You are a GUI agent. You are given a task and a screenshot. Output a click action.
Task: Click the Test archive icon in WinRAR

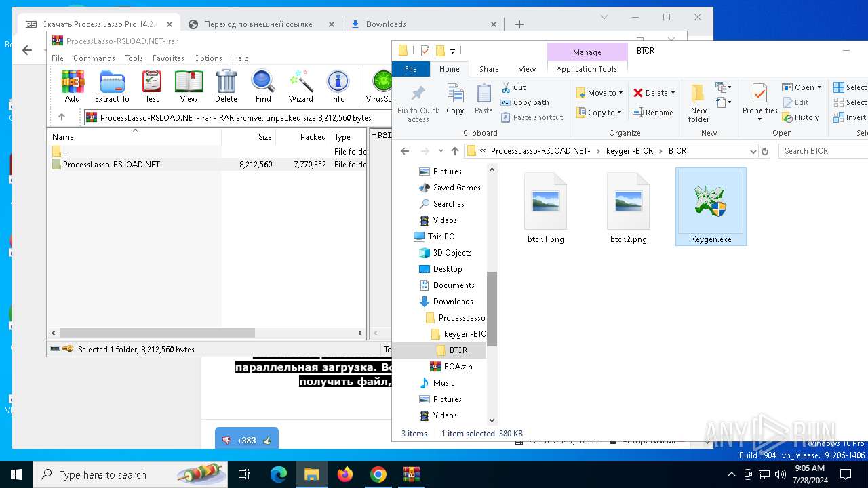point(152,86)
